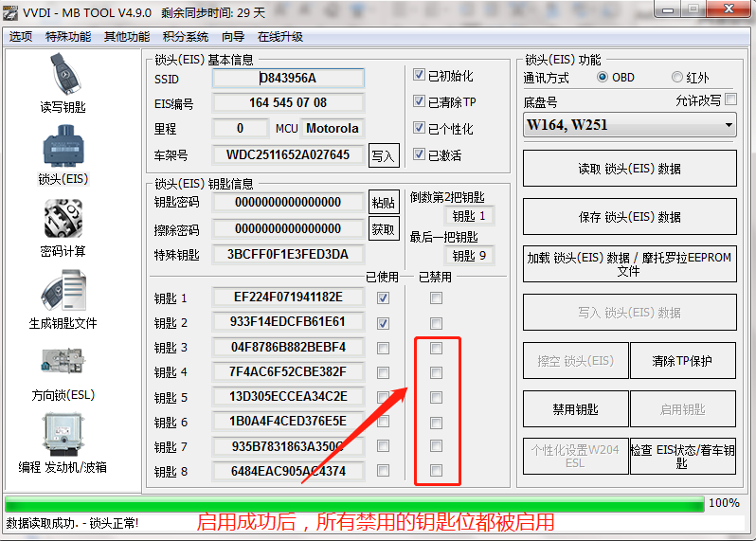
Task: Click the SSID field D843956A
Action: [x=288, y=78]
